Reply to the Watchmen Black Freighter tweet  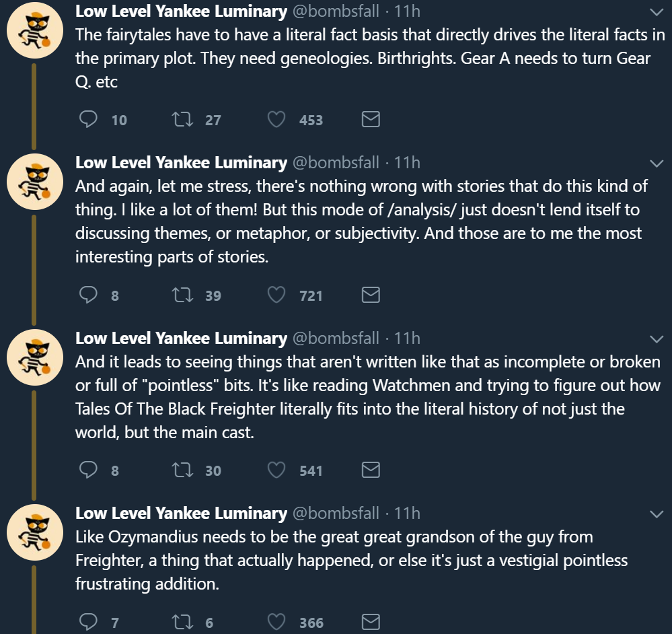tap(89, 470)
